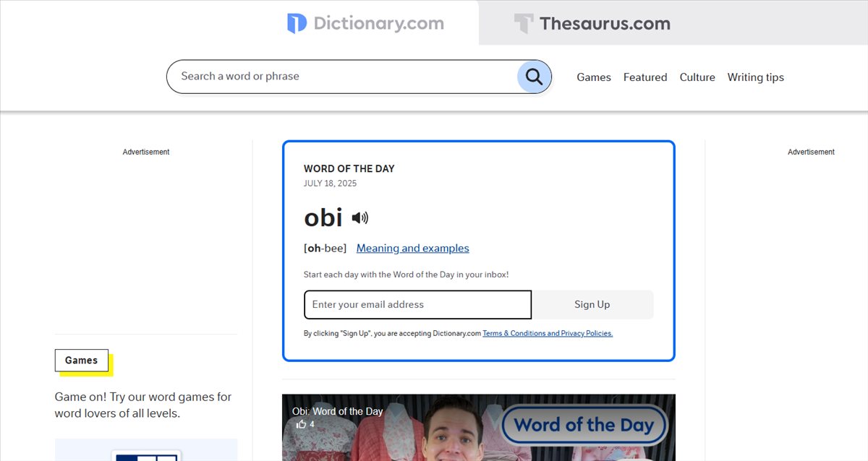
Task: Click the 'WORD OF THE DAY' card heading
Action: click(x=349, y=169)
